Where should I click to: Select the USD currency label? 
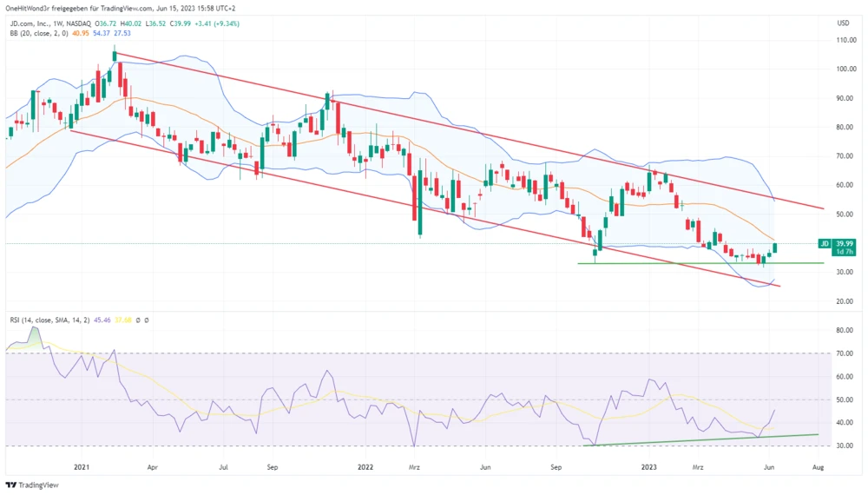pos(842,23)
